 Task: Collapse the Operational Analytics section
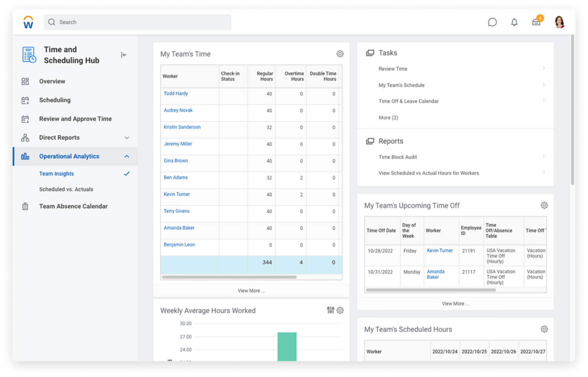pos(127,156)
